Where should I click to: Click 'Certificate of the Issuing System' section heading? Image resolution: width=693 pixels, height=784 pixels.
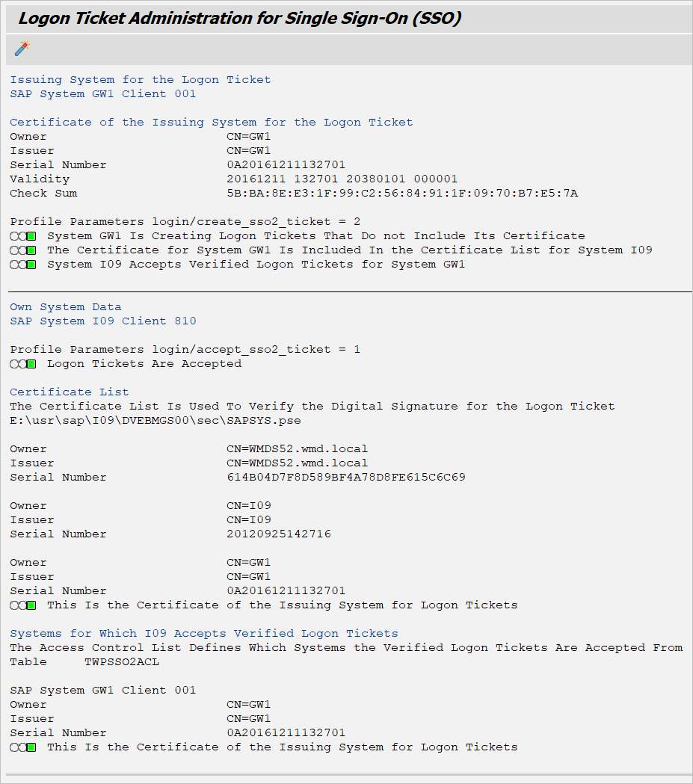pyautogui.click(x=211, y=123)
